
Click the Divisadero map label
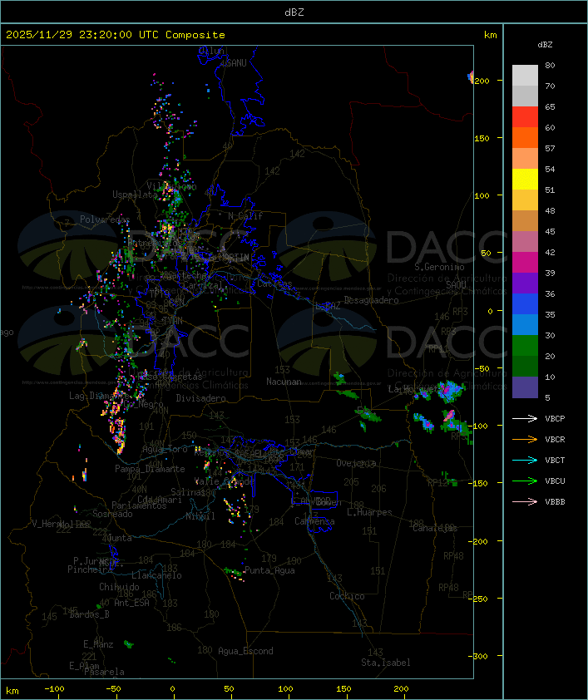click(201, 397)
